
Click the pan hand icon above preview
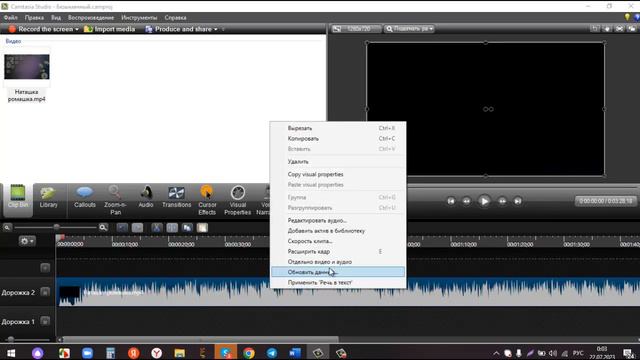pyautogui.click(x=607, y=29)
